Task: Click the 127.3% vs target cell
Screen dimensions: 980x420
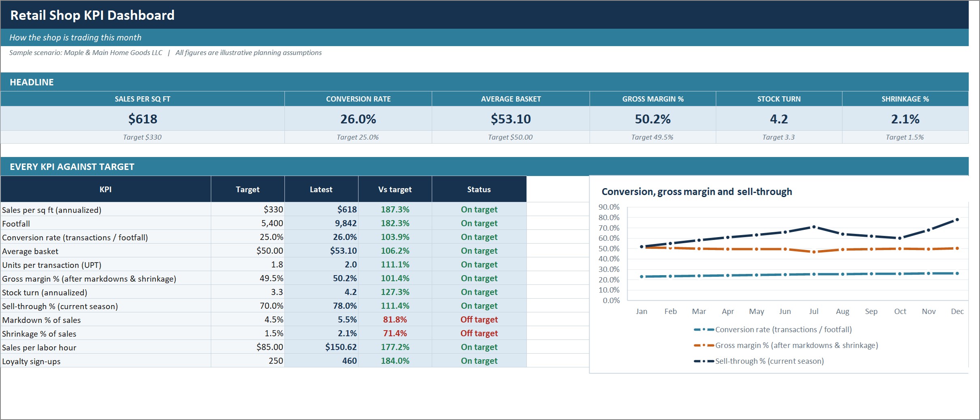Action: click(395, 292)
